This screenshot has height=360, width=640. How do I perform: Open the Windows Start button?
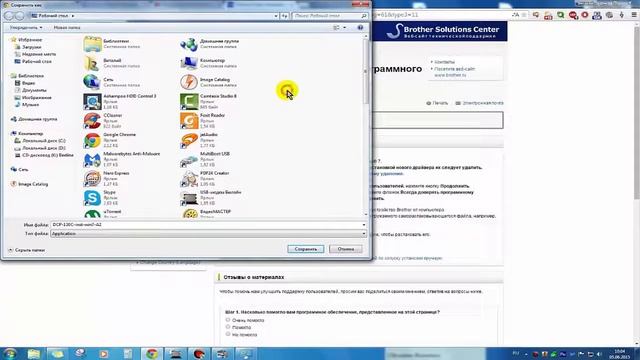(9, 353)
